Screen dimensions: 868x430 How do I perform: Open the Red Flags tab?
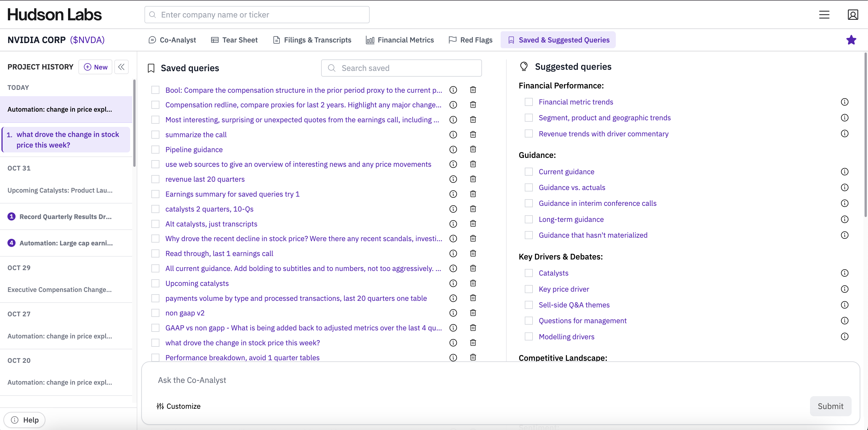tap(470, 40)
